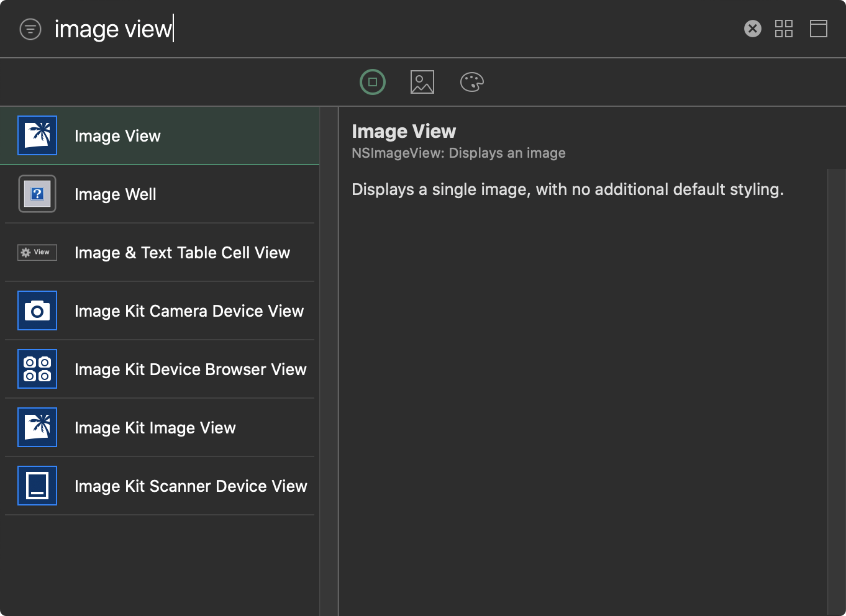Switch library to icon grid view
This screenshot has width=846, height=616.
point(783,29)
